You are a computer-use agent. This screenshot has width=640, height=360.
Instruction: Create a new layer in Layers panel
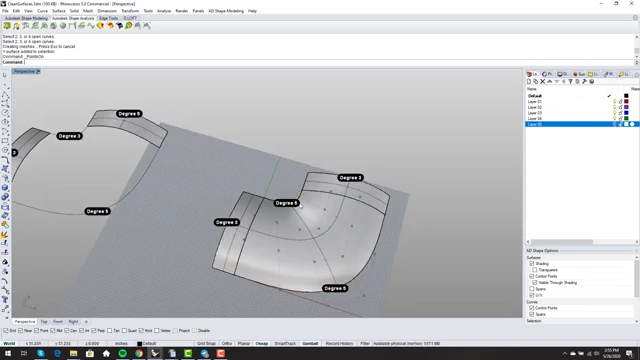click(x=529, y=82)
